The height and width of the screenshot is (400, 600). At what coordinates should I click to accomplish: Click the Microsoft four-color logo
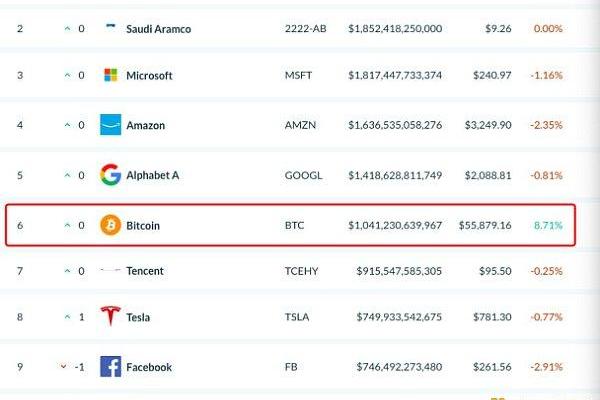pos(111,75)
